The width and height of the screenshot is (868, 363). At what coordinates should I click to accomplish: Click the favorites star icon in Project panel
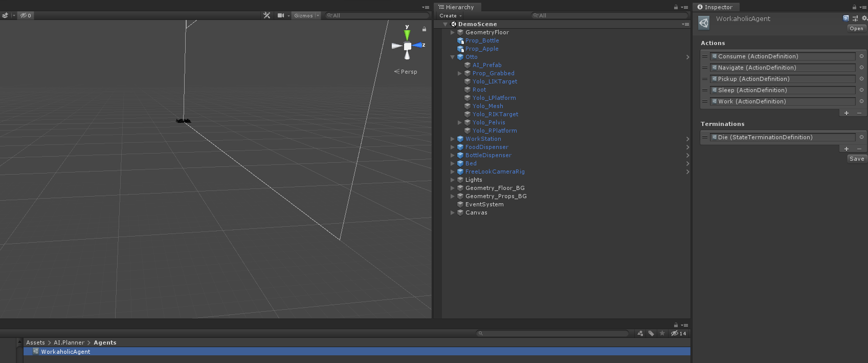pyautogui.click(x=662, y=333)
